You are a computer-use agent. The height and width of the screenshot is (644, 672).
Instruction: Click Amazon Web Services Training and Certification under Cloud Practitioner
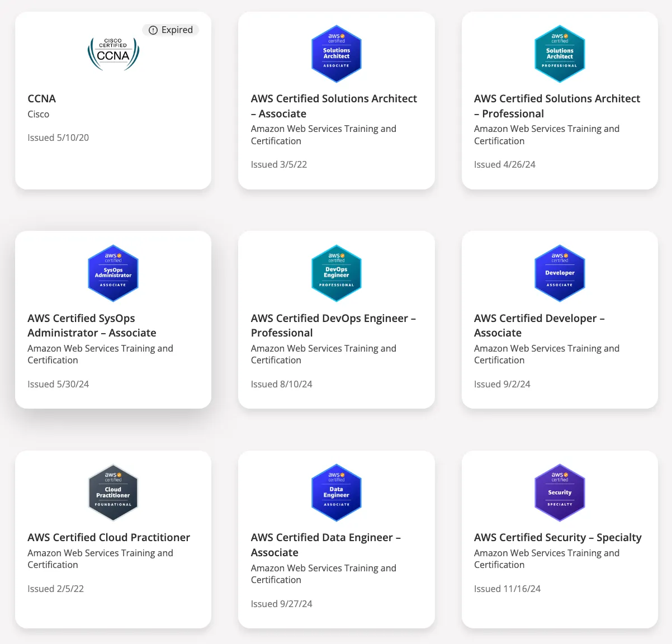click(x=101, y=558)
